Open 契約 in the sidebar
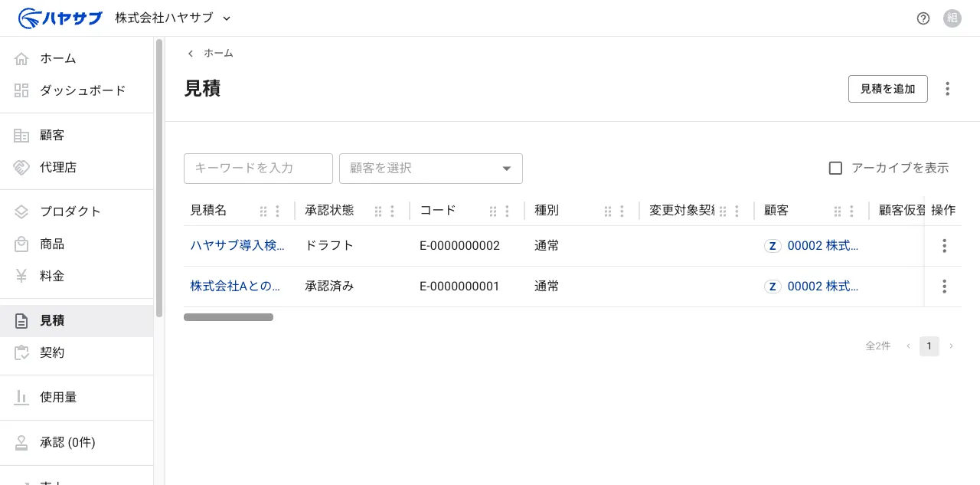 pos(77,352)
